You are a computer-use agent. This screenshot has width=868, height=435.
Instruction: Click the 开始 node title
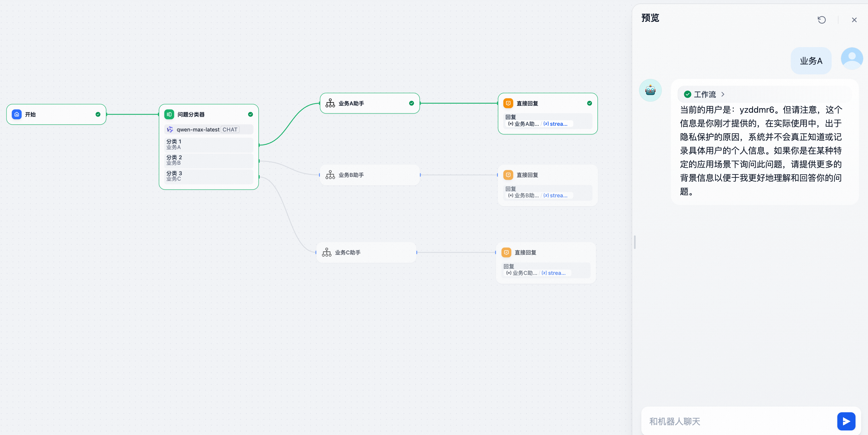(x=30, y=114)
